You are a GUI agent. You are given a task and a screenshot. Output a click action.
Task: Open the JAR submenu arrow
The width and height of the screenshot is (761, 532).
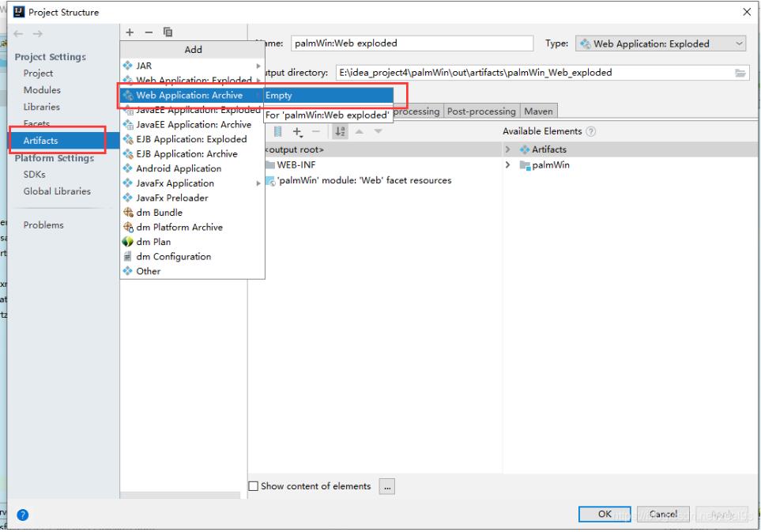[258, 66]
